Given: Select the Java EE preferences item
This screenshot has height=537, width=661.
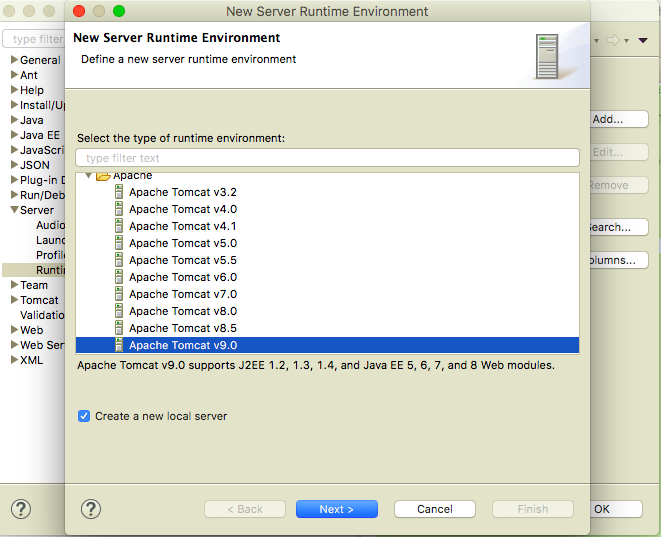Looking at the screenshot, I should click(x=40, y=135).
